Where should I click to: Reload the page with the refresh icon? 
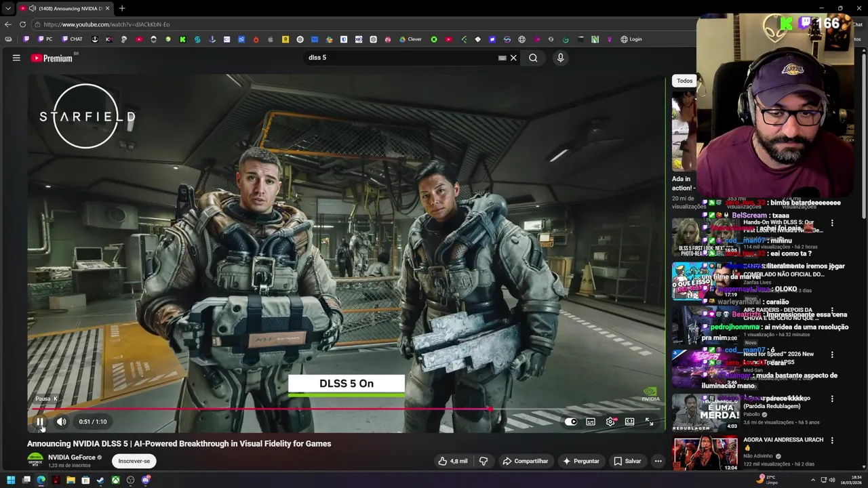pos(22,24)
